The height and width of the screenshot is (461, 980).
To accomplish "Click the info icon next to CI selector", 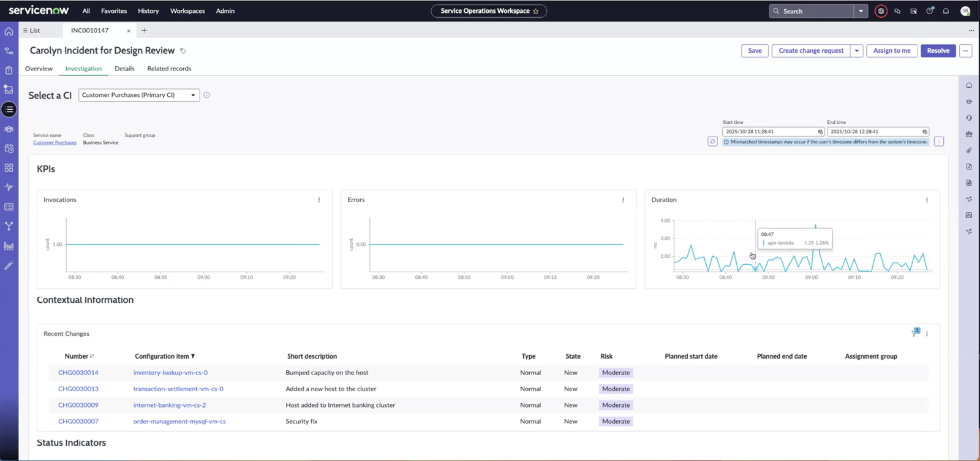I will (x=206, y=95).
